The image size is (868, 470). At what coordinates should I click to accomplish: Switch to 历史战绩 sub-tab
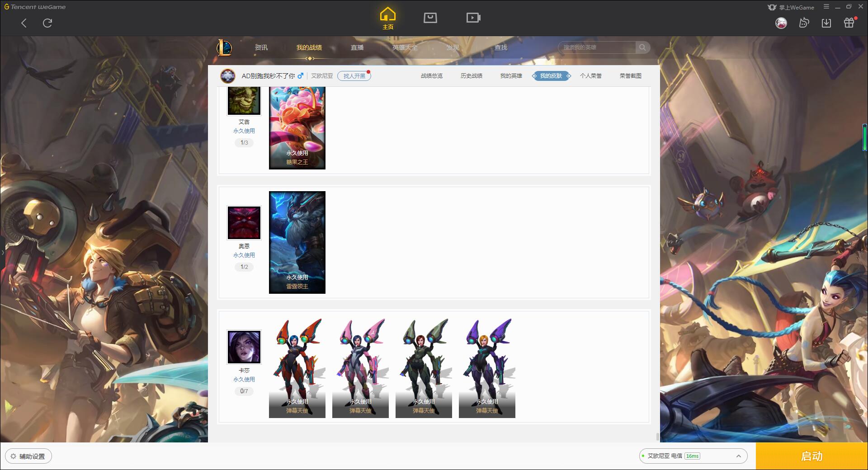(472, 76)
